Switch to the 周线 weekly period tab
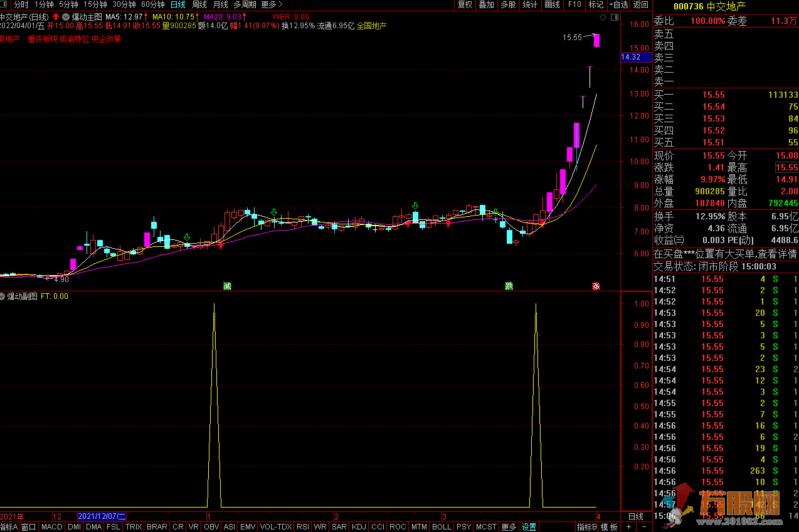799x532 pixels. click(x=199, y=4)
